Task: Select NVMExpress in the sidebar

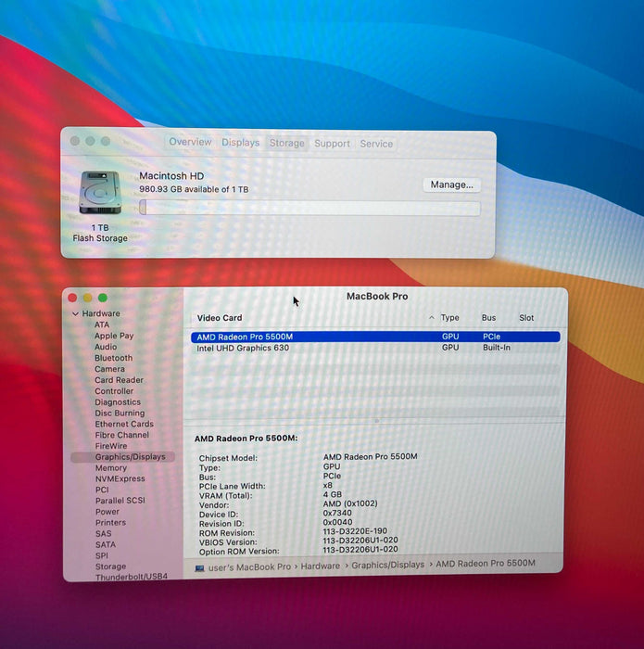Action: point(120,478)
